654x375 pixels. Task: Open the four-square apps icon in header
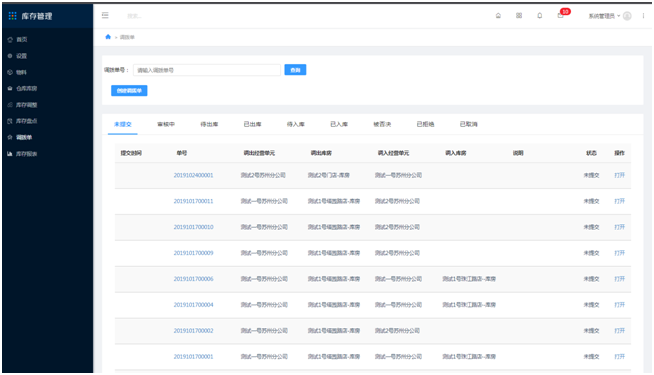tap(519, 16)
